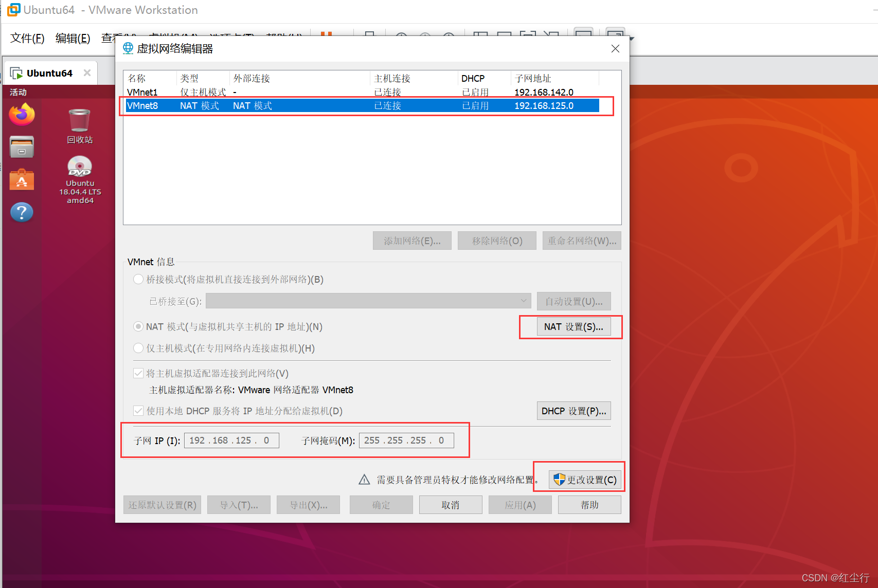Close the 虚拟网络编辑器 dialog
The width and height of the screenshot is (878, 588).
615,48
